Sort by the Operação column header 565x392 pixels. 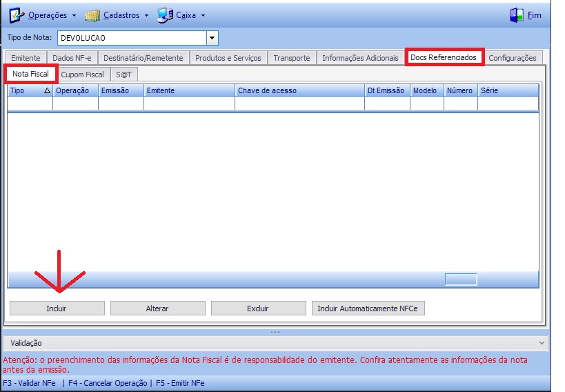point(75,90)
